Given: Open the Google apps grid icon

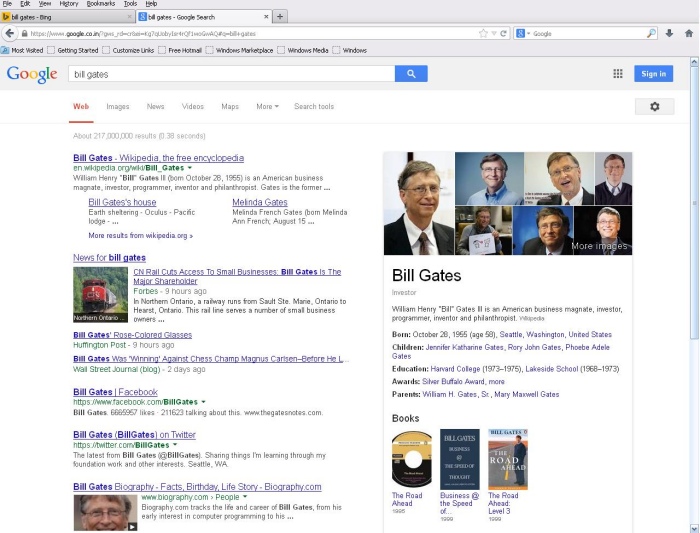Looking at the screenshot, I should [x=618, y=74].
